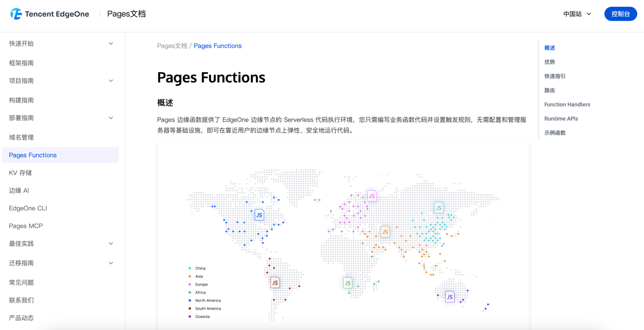Viewport: 644px width, 330px height.
Task: Open 边缘 AI in the sidebar
Action: click(x=19, y=190)
